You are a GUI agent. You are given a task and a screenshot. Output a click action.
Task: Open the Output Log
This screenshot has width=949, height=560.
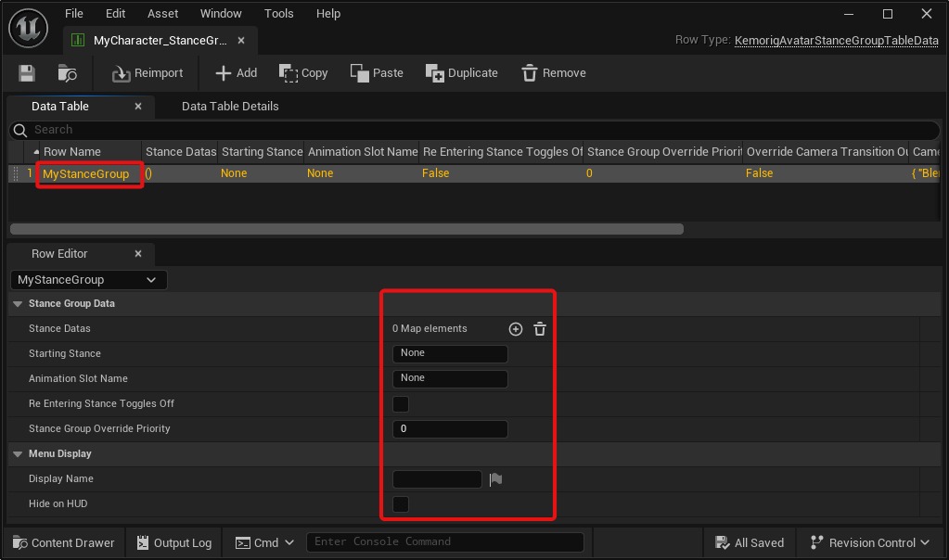pos(174,542)
